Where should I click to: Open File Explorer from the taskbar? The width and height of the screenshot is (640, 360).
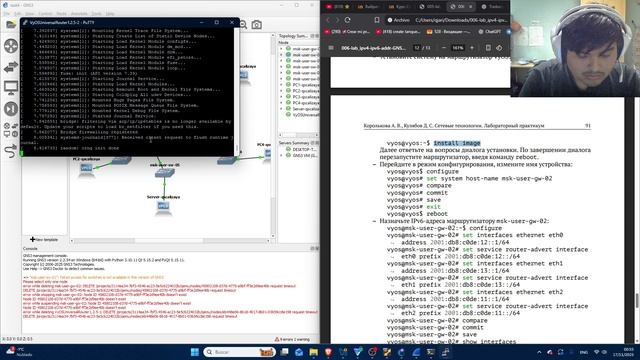coord(313,352)
